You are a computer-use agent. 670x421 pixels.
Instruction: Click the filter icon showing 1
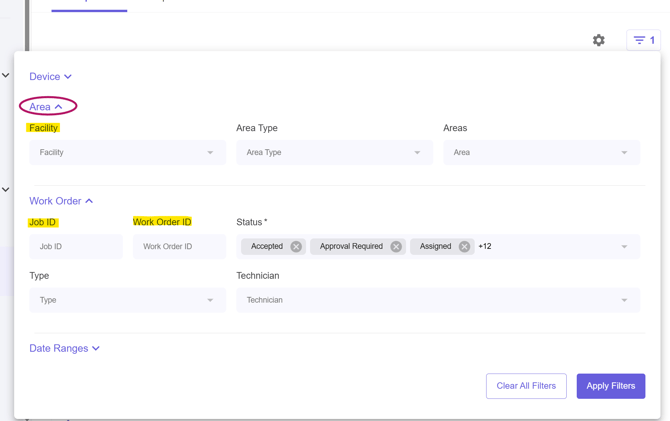644,40
